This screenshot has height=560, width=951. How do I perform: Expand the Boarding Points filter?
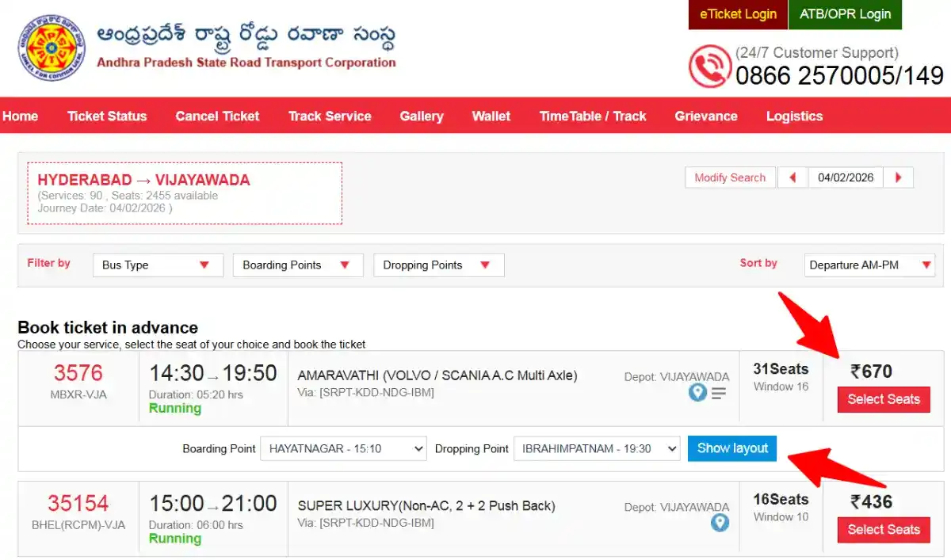click(x=297, y=265)
